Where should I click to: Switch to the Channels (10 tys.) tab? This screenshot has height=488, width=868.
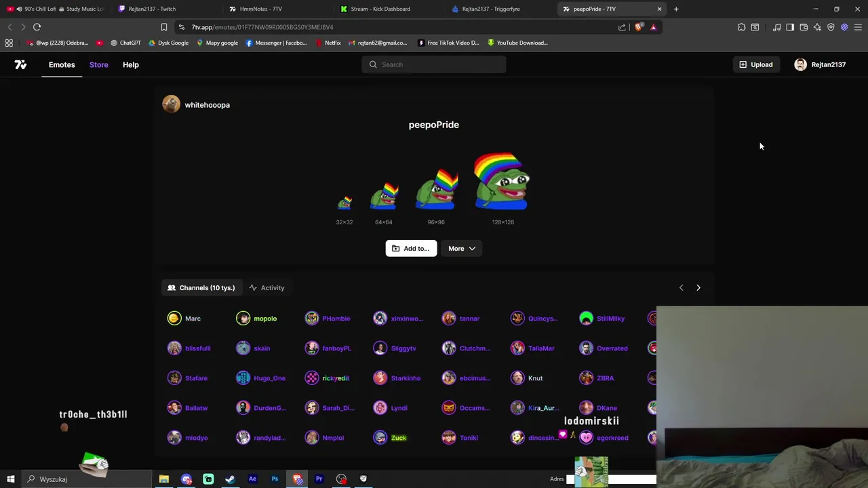(201, 287)
